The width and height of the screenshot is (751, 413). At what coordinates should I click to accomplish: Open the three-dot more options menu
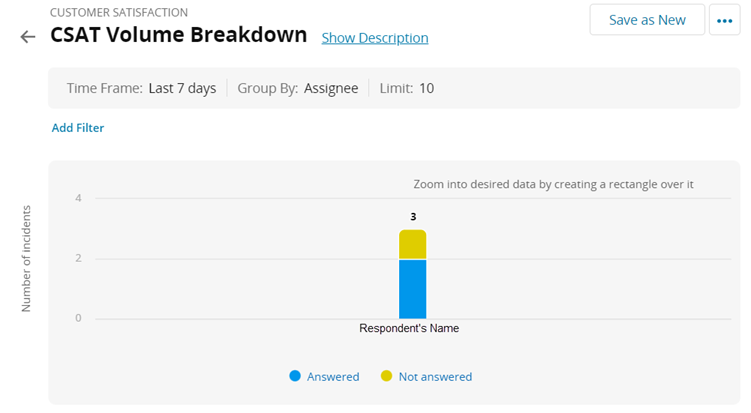[724, 20]
